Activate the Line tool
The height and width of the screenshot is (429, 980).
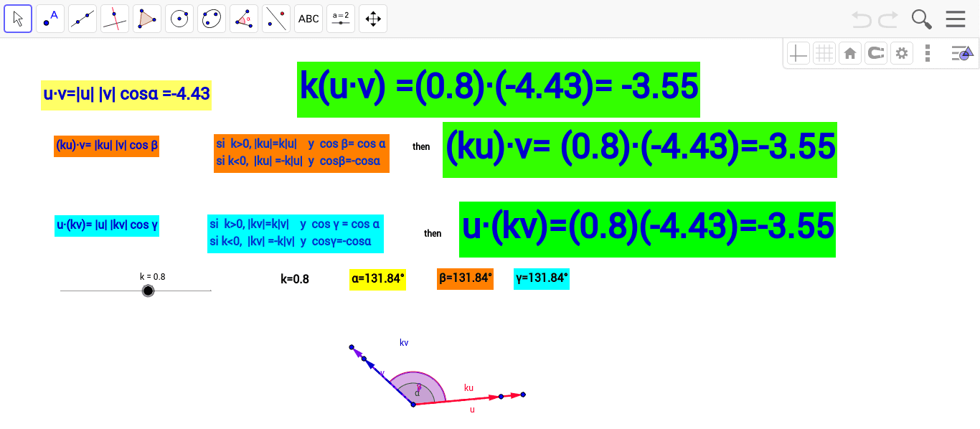point(82,18)
